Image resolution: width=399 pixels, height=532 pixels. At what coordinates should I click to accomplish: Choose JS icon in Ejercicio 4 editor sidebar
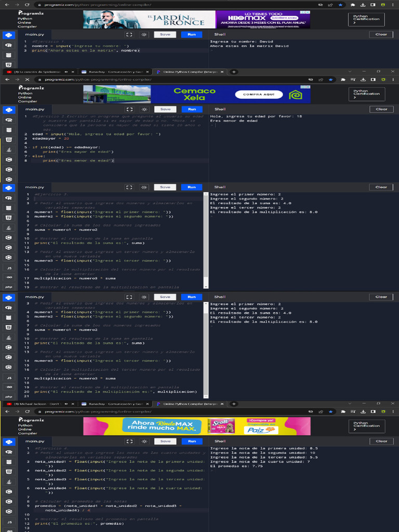(9, 522)
